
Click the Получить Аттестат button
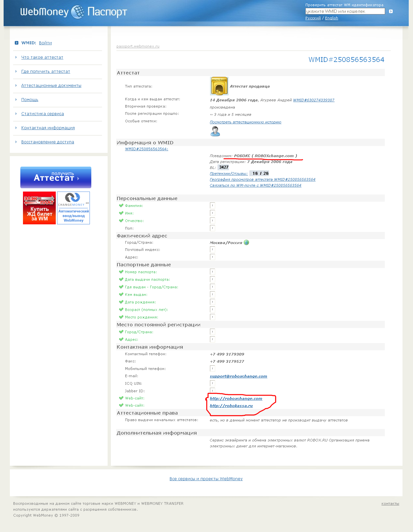56,177
